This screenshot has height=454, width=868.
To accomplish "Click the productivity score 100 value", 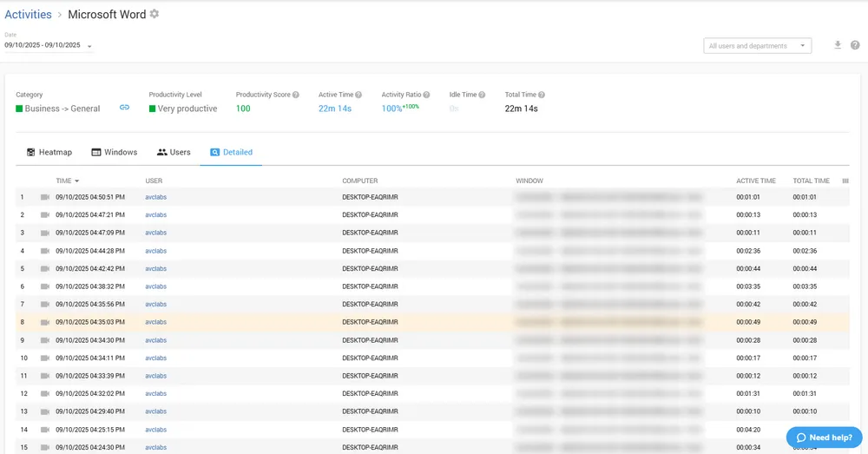I will point(243,109).
